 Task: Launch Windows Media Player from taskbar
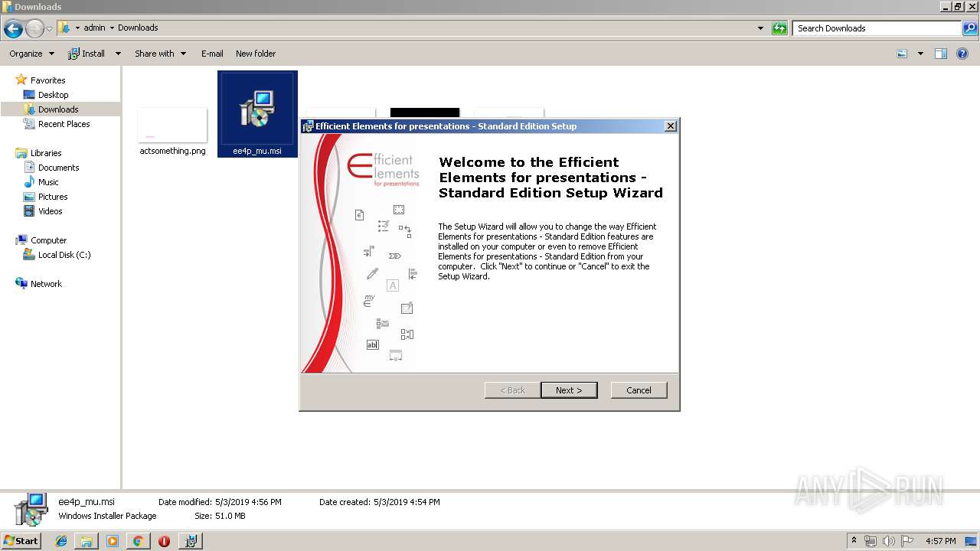tap(113, 541)
